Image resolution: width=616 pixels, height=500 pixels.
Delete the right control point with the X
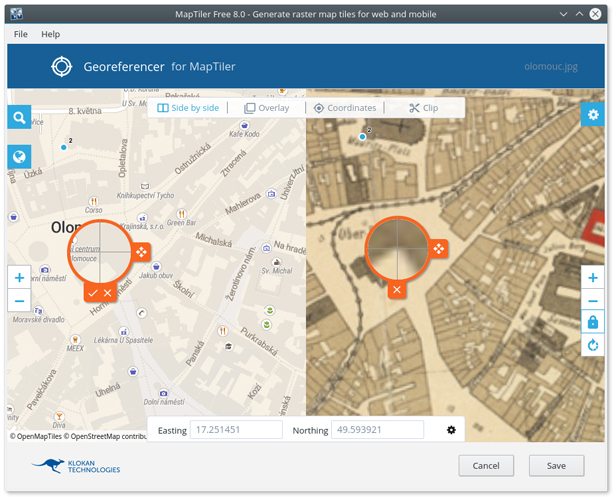(x=397, y=290)
